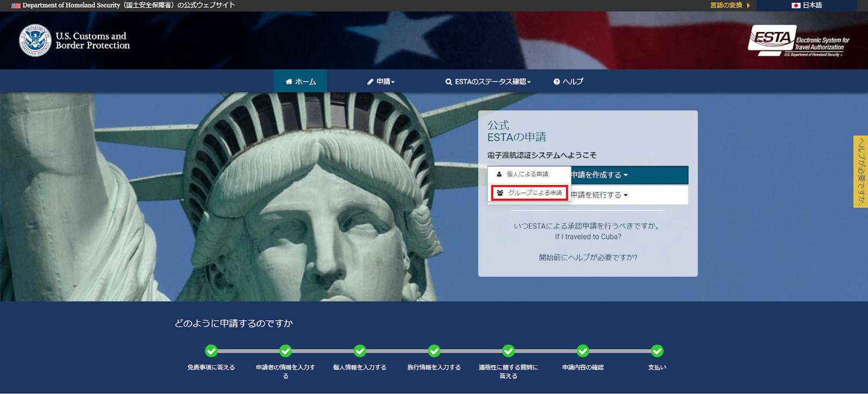The width and height of the screenshot is (868, 394).
Task: Open the yellow ヘルプが必要ですか side tab
Action: pyautogui.click(x=860, y=171)
